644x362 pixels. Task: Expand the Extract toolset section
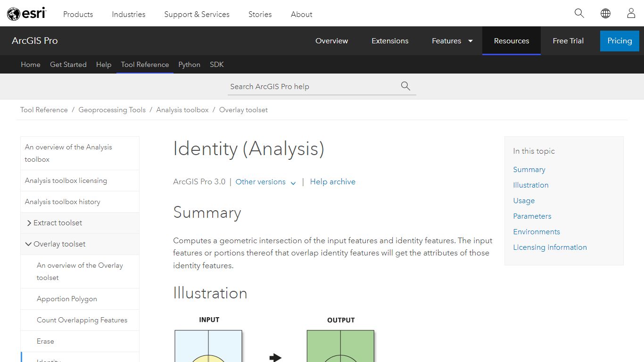coord(80,223)
